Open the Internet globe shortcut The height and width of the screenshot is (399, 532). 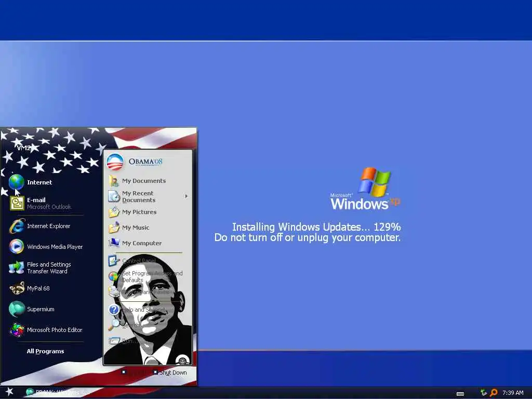click(x=31, y=182)
